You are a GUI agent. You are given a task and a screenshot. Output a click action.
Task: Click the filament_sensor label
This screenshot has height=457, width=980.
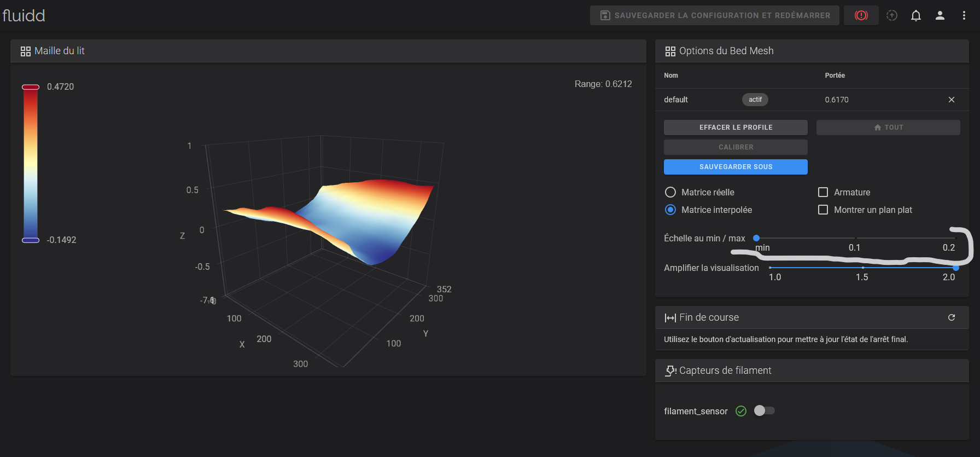click(x=696, y=411)
